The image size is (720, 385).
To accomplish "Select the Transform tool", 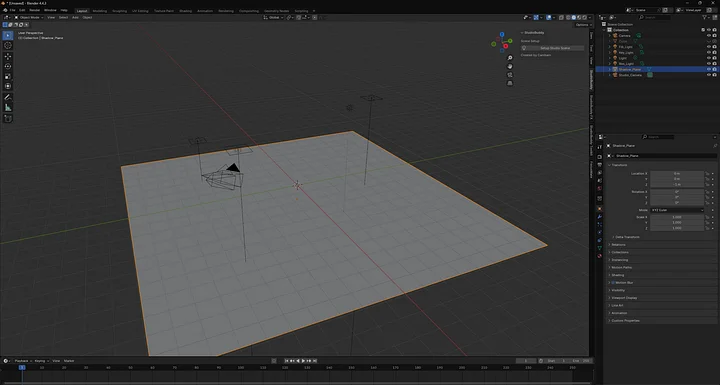I will 8,86.
